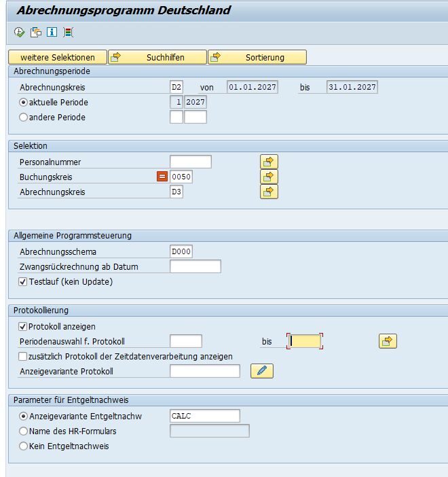Select the "Kein Entgeltnachweis" radio button
448x477 pixels.
23,446
